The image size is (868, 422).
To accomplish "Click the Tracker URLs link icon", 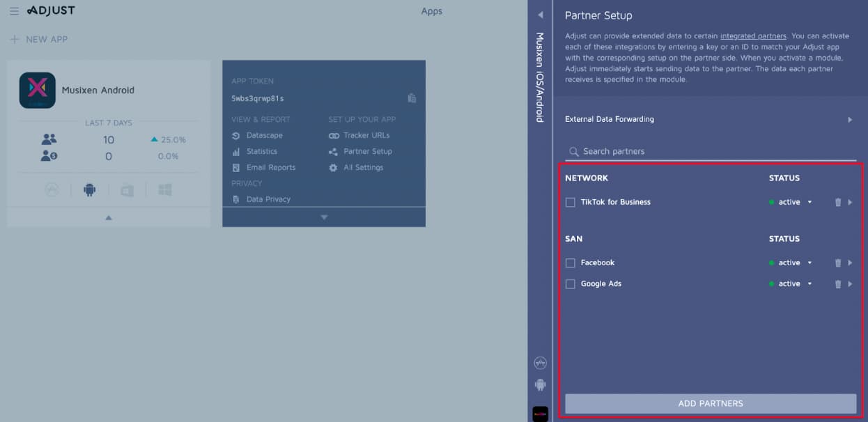I will (x=334, y=136).
